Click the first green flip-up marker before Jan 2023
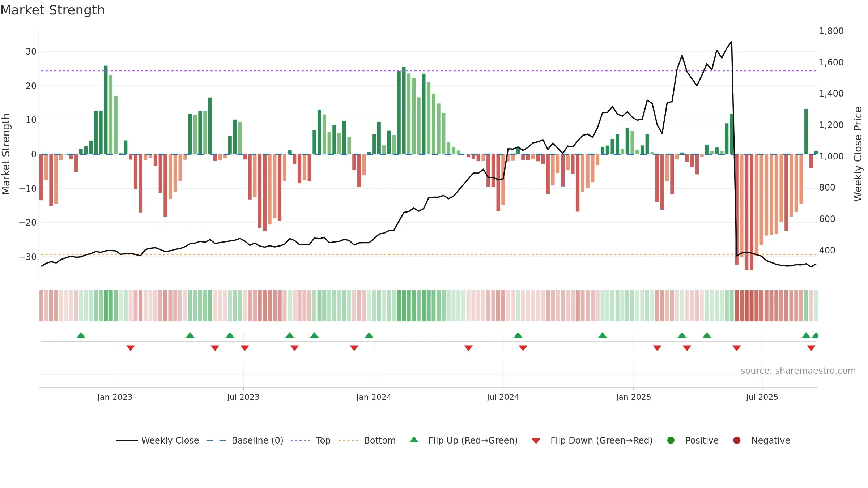Screen dimensions: 868x488 pyautogui.click(x=81, y=335)
